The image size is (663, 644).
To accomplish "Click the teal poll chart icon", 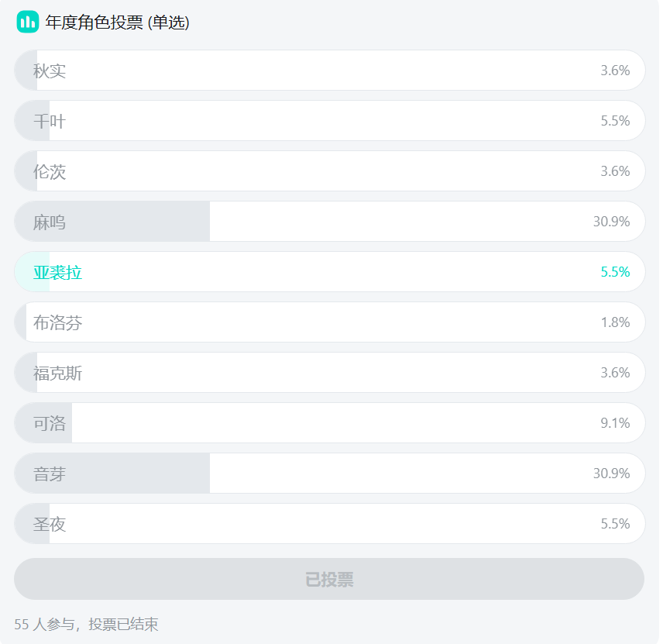I will pos(28,22).
